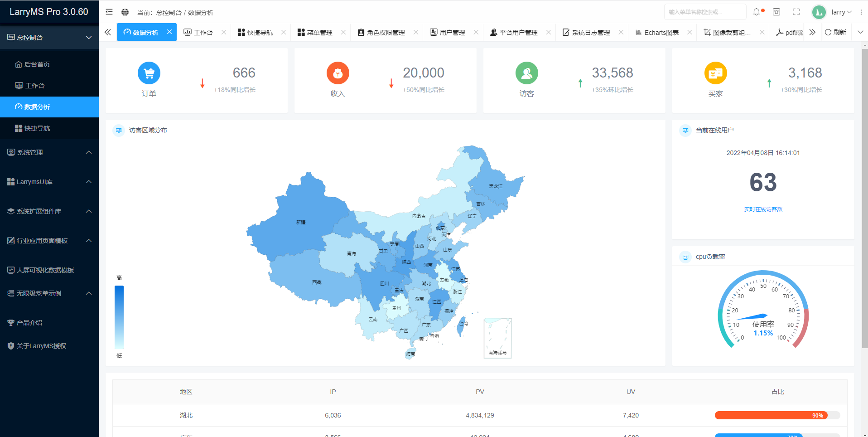Viewport: 868px width, 437px height.
Task: Close the 平台用户管理 tab
Action: pos(549,32)
